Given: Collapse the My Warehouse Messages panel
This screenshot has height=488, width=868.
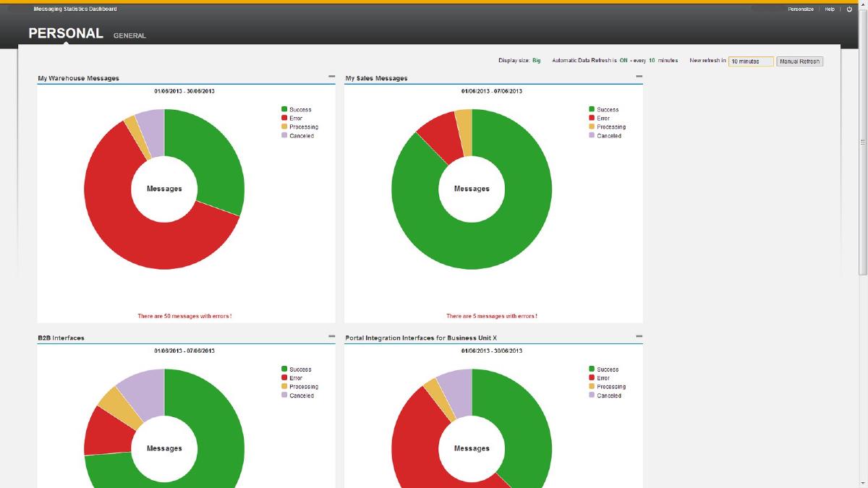Looking at the screenshot, I should click(331, 77).
